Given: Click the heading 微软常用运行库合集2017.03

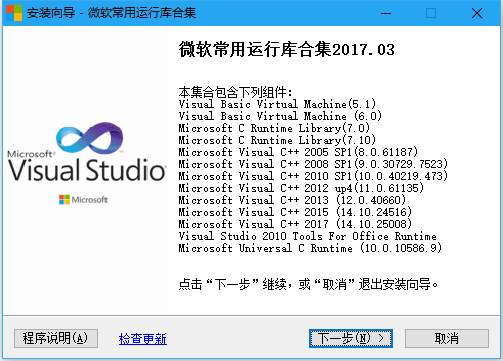Looking at the screenshot, I should tap(287, 49).
